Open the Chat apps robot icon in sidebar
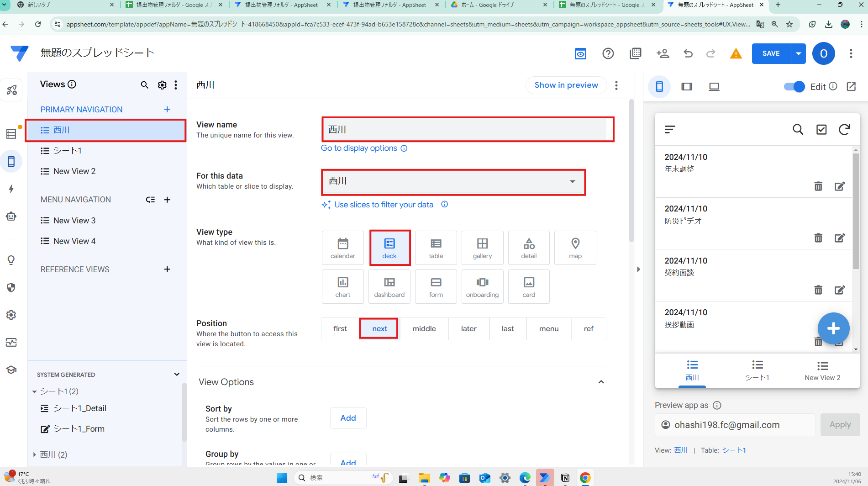The height and width of the screenshot is (486, 868). 11,216
